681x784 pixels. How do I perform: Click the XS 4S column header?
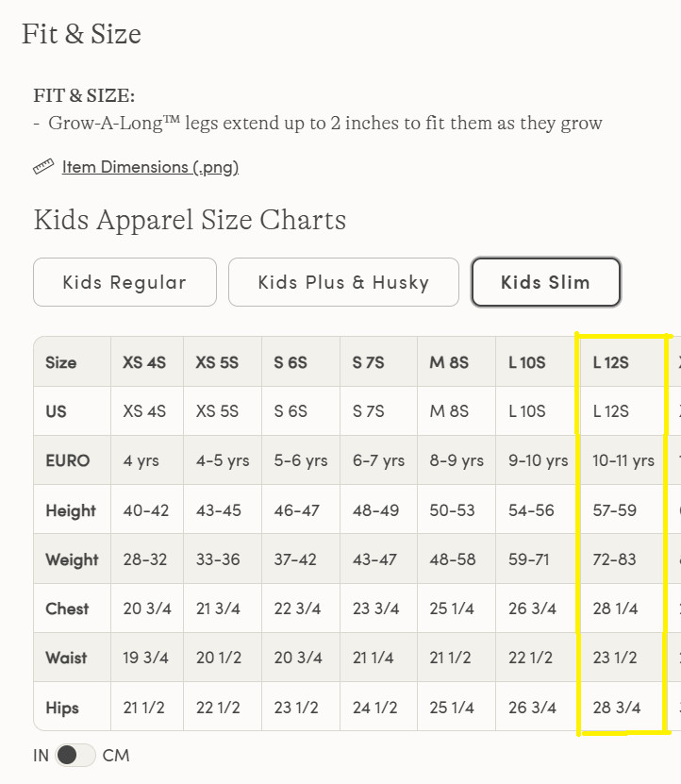[144, 362]
